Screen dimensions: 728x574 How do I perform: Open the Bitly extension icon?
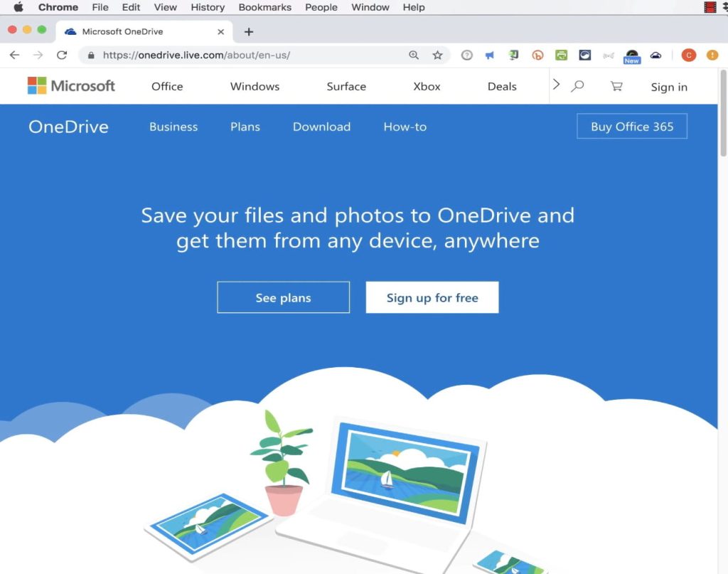point(537,55)
